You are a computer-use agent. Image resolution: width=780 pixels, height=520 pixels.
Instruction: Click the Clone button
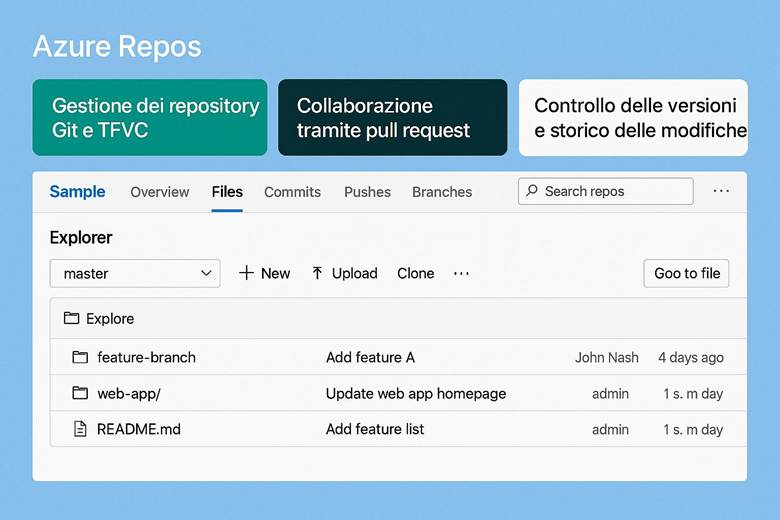tap(415, 273)
